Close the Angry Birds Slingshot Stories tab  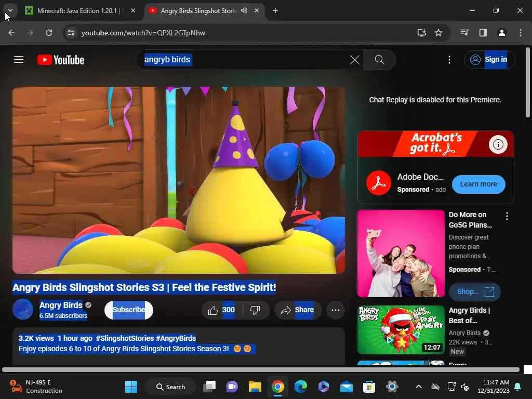[x=257, y=10]
